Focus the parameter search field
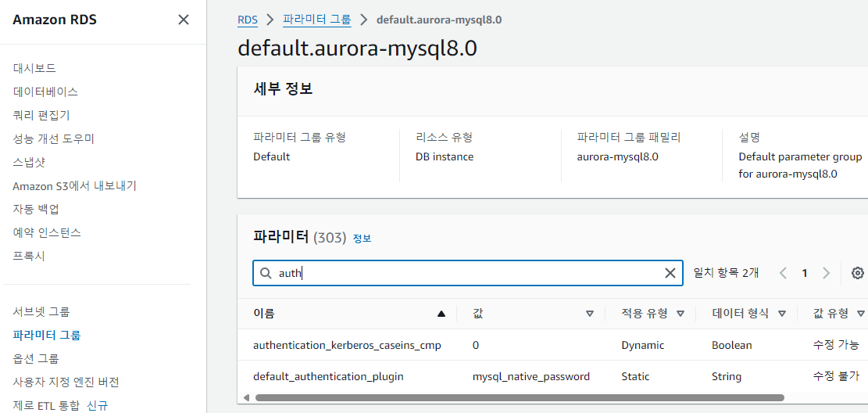This screenshot has width=868, height=413. (x=468, y=273)
